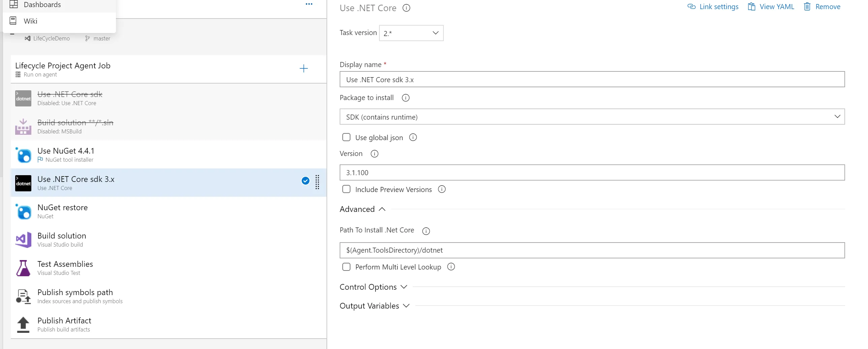Click the three-dot more options menu
This screenshot has width=868, height=349.
(309, 4)
